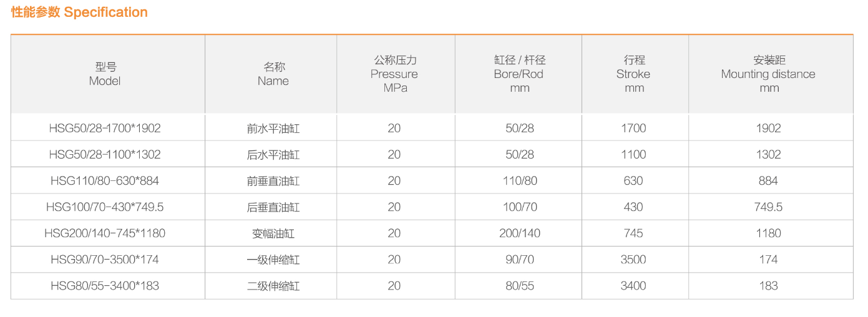
Task: Click model HSG100/70-430*749.5
Action: [x=105, y=207]
